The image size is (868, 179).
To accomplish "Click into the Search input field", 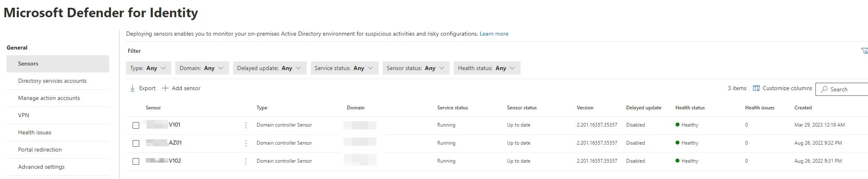I will click(843, 89).
